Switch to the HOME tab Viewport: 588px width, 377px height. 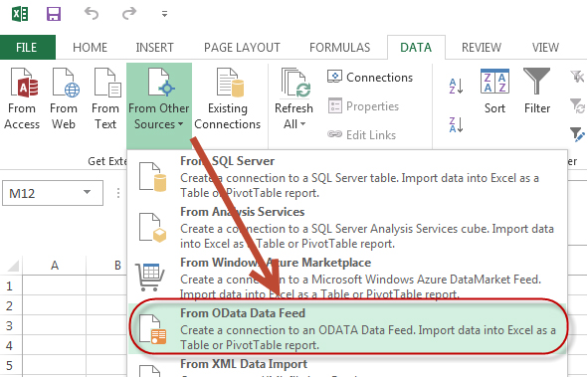[90, 47]
